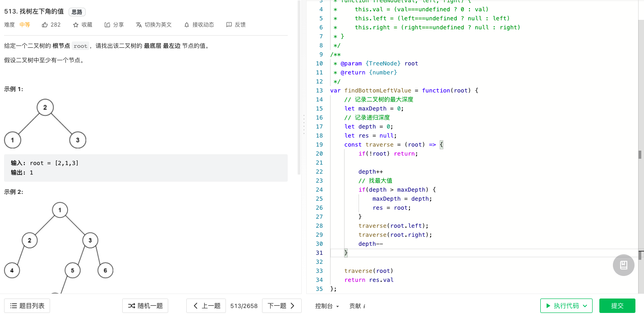
Task: Click the findBottomLeftValue function declaration line
Action: (404, 90)
